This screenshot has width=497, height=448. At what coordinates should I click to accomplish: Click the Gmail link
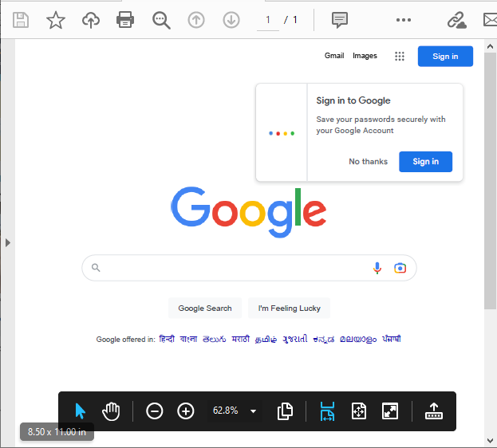pos(334,56)
